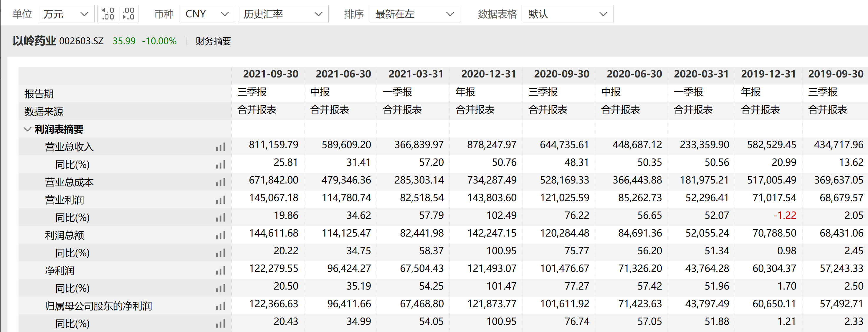
Task: Select the 2021-09-30 column header
Action: click(x=271, y=74)
